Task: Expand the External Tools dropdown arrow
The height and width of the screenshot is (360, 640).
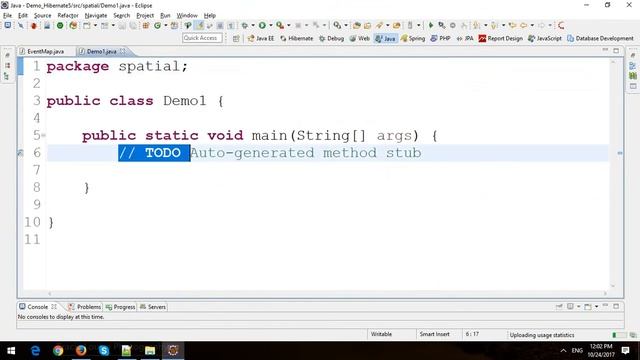Action: click(289, 25)
